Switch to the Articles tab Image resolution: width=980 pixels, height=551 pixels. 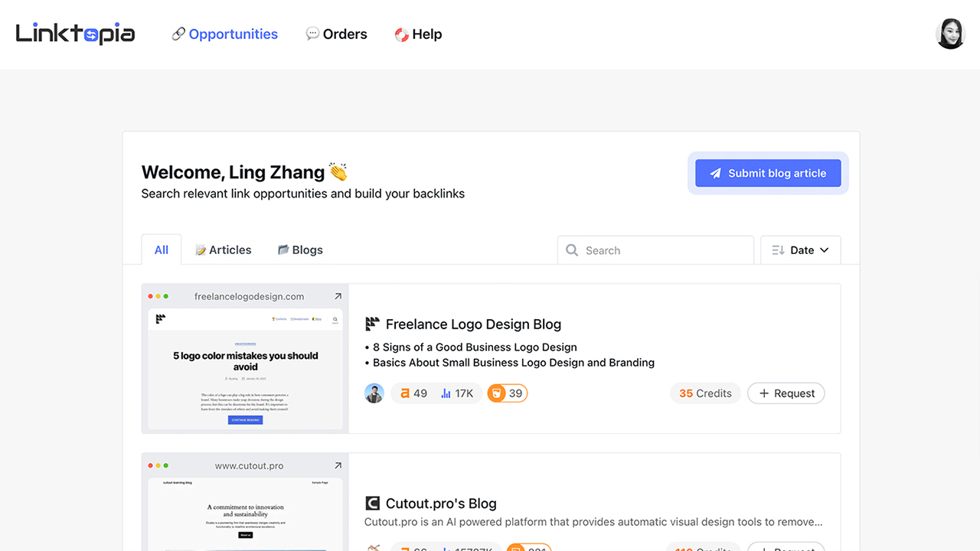tap(223, 249)
